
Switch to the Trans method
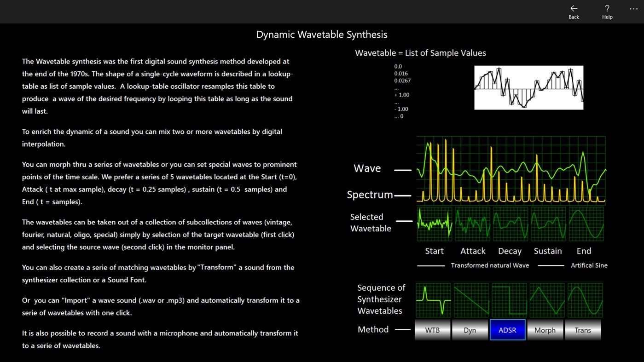coord(583,330)
